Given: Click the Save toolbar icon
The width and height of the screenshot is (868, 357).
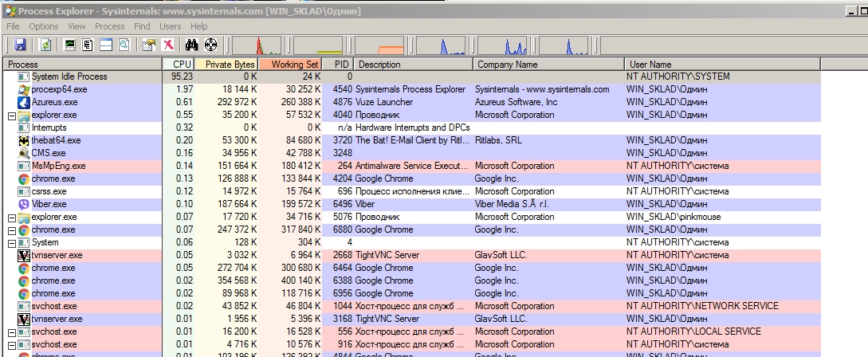Looking at the screenshot, I should pos(20,45).
